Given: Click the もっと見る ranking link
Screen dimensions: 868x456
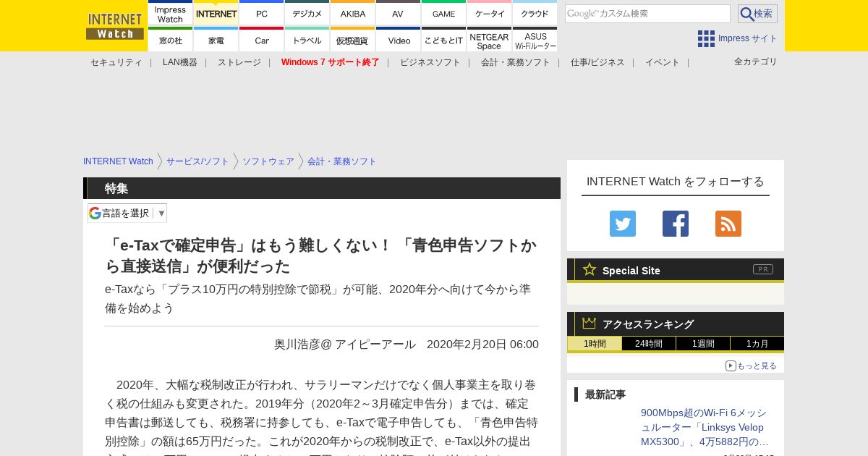Looking at the screenshot, I should pyautogui.click(x=757, y=366).
